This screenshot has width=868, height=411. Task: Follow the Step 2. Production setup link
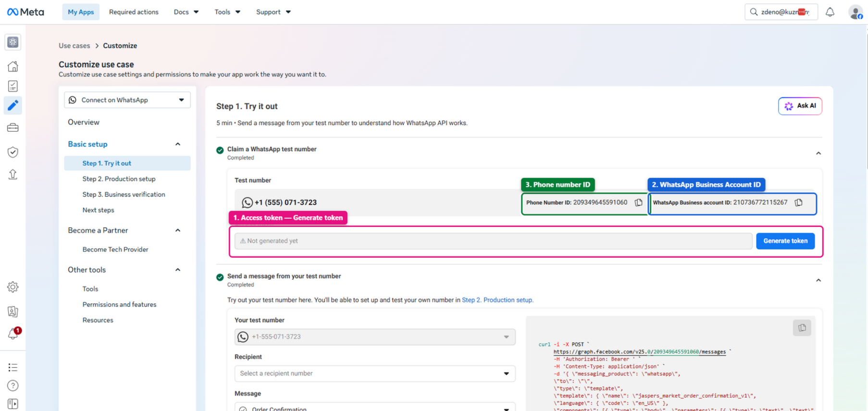point(497,300)
